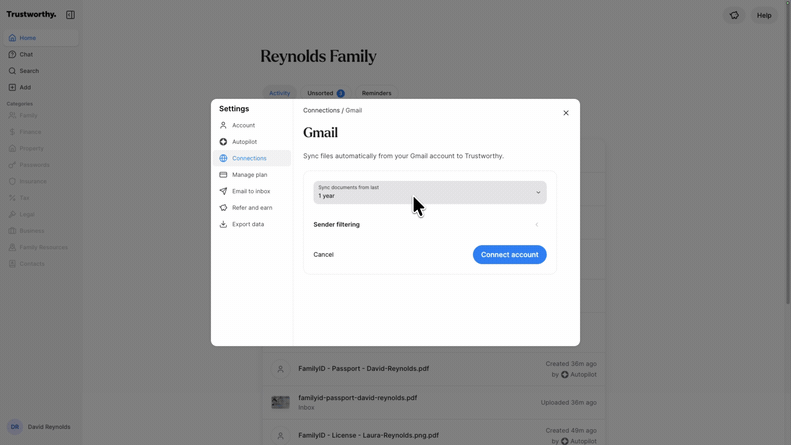The width and height of the screenshot is (791, 445).
Task: Switch to the Activity tab
Action: pyautogui.click(x=279, y=93)
